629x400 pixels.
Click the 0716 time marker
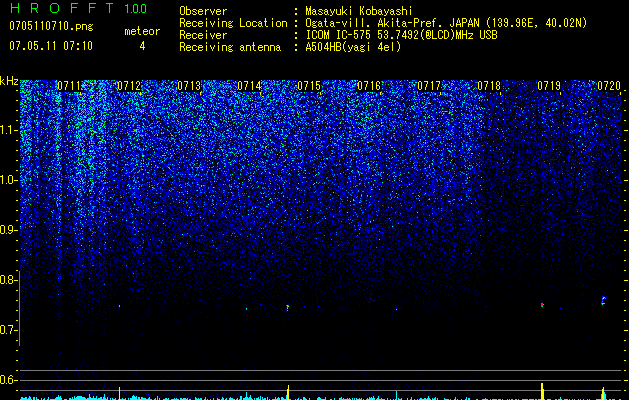pos(369,86)
